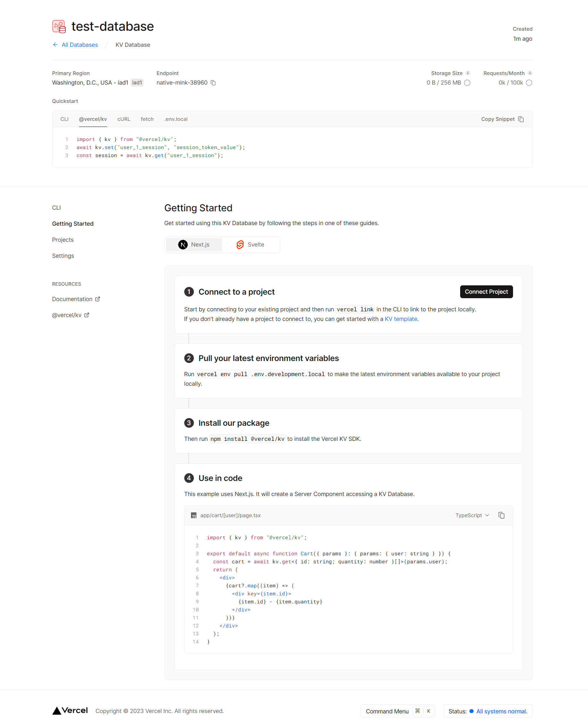
Task: Choose the Next.js guide
Action: (x=194, y=245)
